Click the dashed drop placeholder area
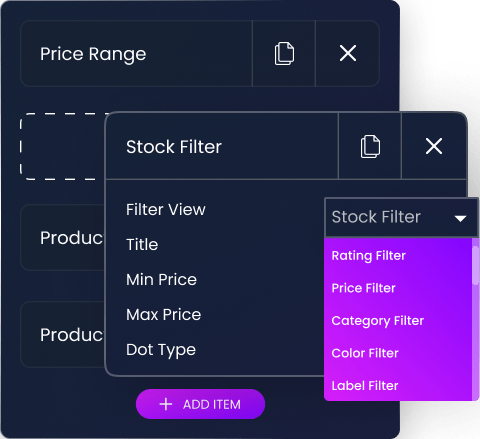The height and width of the screenshot is (439, 480). tap(62, 146)
